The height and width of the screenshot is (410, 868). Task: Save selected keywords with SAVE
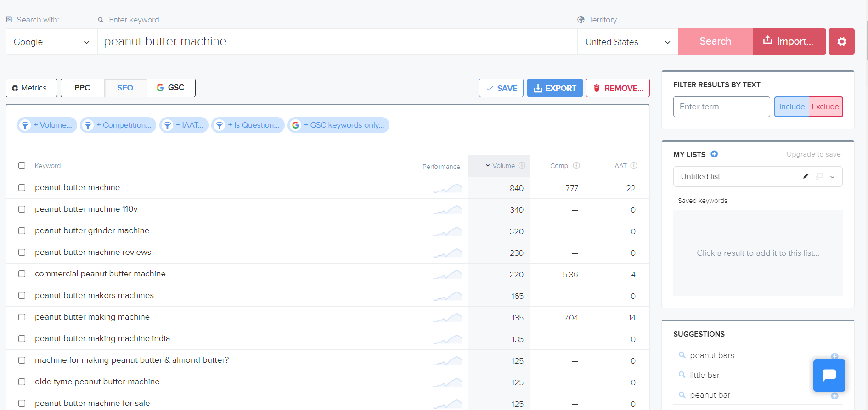[x=501, y=88]
